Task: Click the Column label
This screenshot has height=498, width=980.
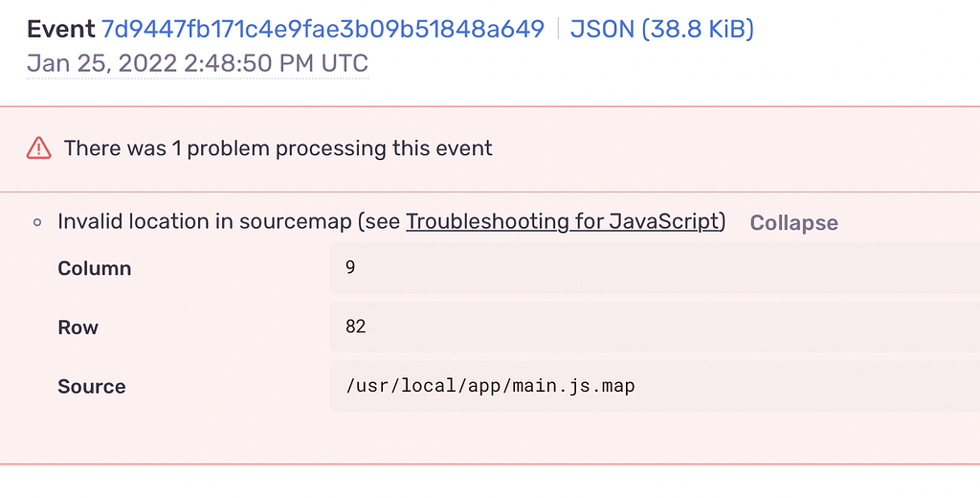Action: pos(95,268)
